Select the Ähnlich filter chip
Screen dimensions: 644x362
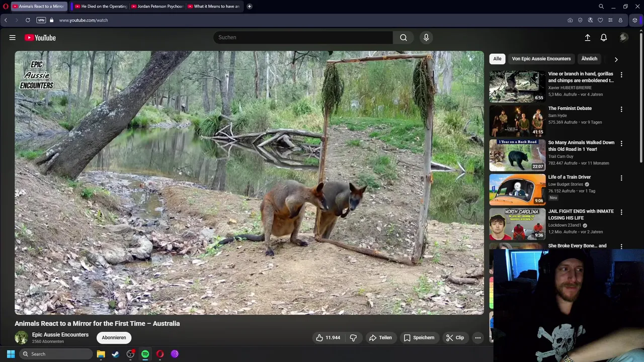(589, 59)
